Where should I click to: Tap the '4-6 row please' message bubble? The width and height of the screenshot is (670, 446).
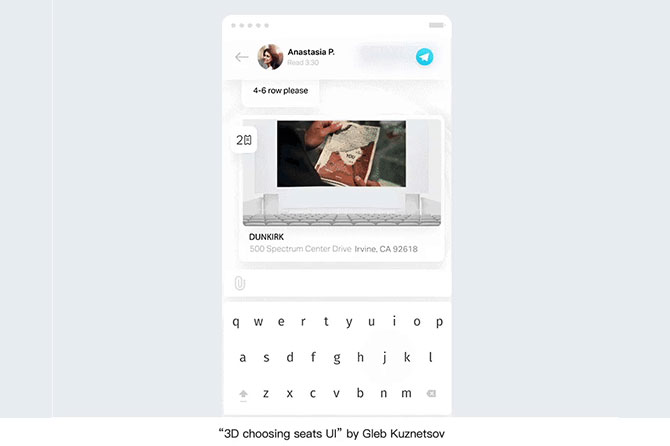tap(280, 91)
